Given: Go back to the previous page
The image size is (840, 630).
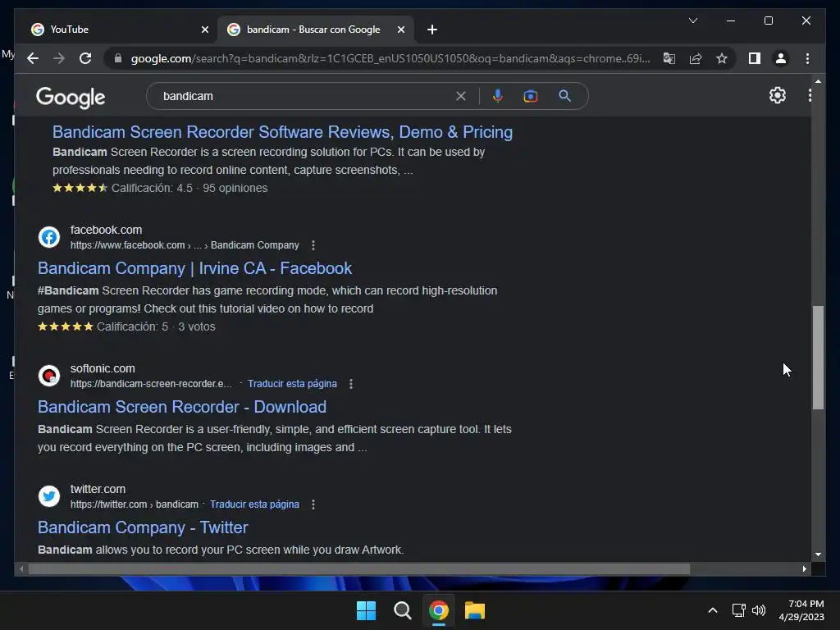Looking at the screenshot, I should click(x=33, y=58).
